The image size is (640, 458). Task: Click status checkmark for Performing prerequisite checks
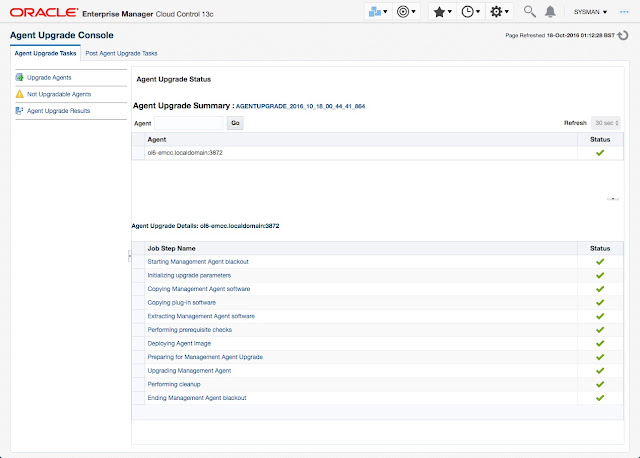(600, 330)
